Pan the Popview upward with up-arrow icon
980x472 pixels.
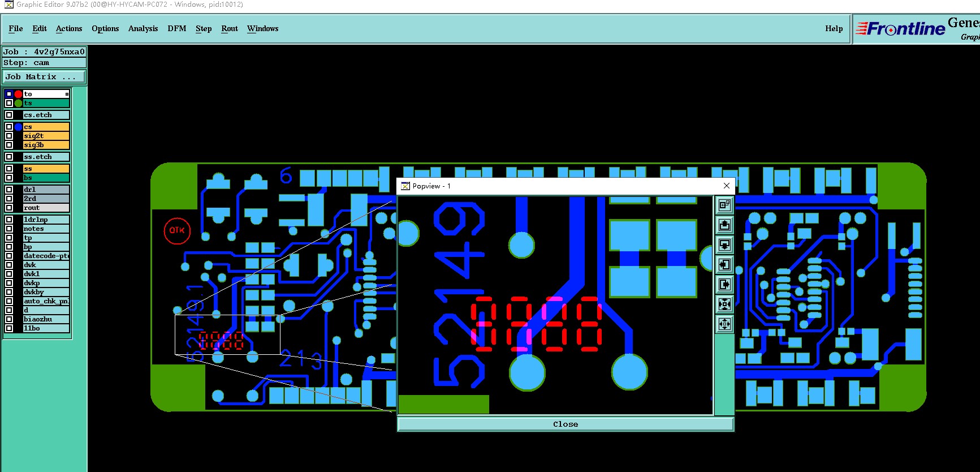pos(724,225)
